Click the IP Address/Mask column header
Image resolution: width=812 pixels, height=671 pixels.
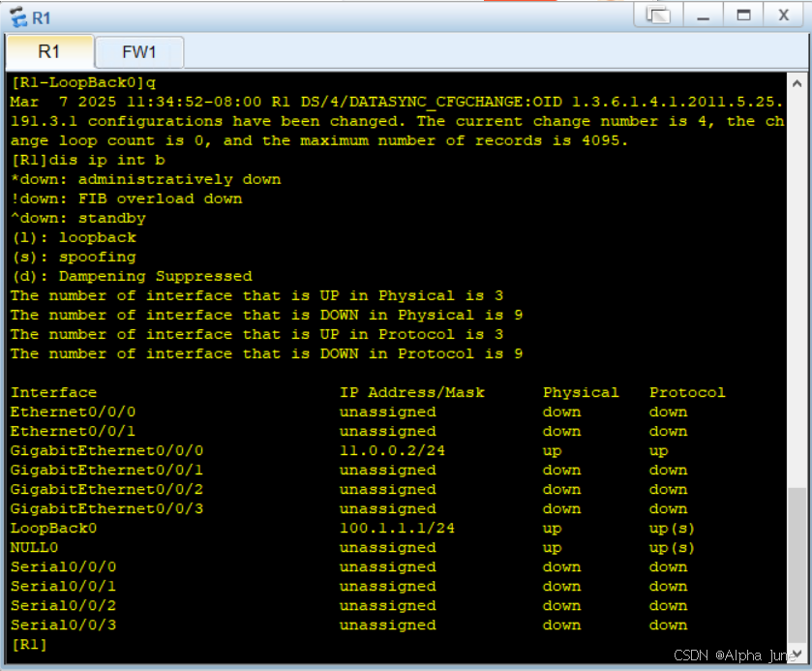411,392
